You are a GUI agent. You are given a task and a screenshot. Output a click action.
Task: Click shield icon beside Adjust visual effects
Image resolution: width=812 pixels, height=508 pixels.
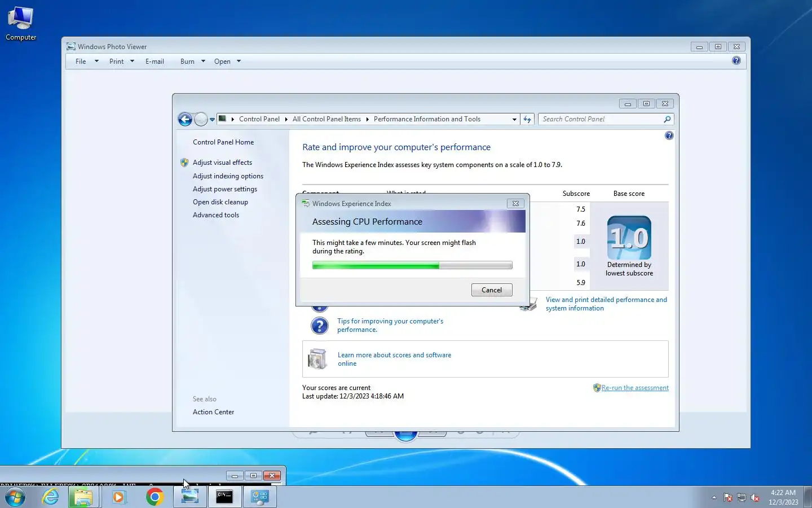pos(184,163)
